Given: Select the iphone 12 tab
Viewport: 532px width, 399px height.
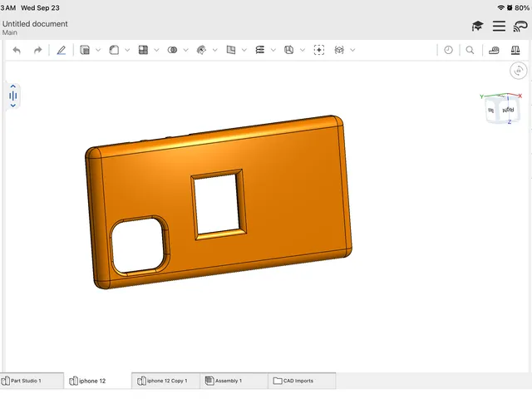Looking at the screenshot, I should tap(98, 381).
